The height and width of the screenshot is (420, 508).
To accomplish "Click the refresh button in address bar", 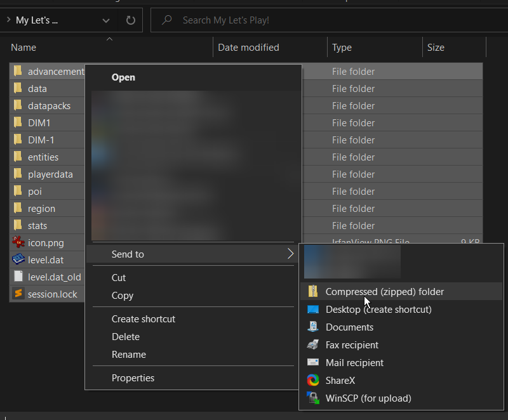I will point(131,20).
